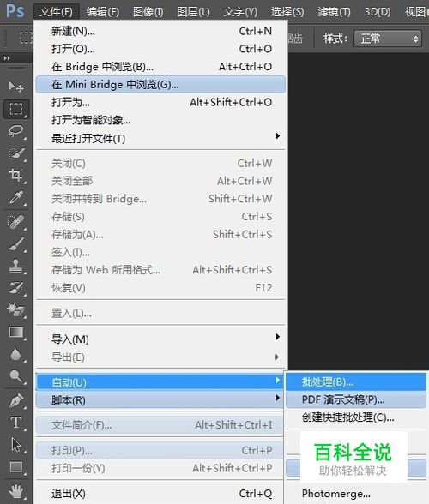Viewport: 429px width, 504px height.
Task: Expand the toolbox with double-arrow icon
Action: tap(7, 58)
